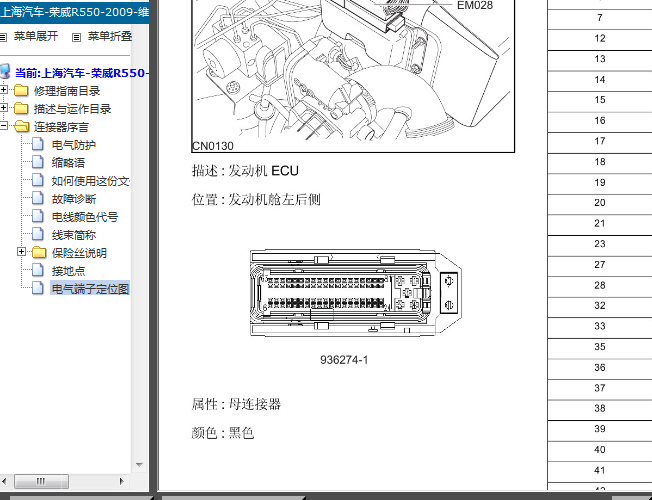
Task: Click the document icon next to 缩略语
Action: pyautogui.click(x=38, y=162)
